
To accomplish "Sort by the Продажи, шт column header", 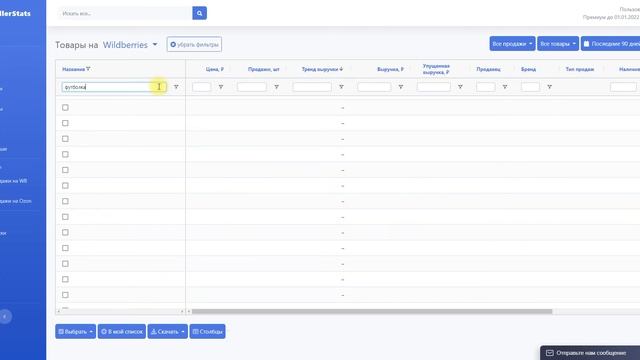I will pyautogui.click(x=264, y=69).
